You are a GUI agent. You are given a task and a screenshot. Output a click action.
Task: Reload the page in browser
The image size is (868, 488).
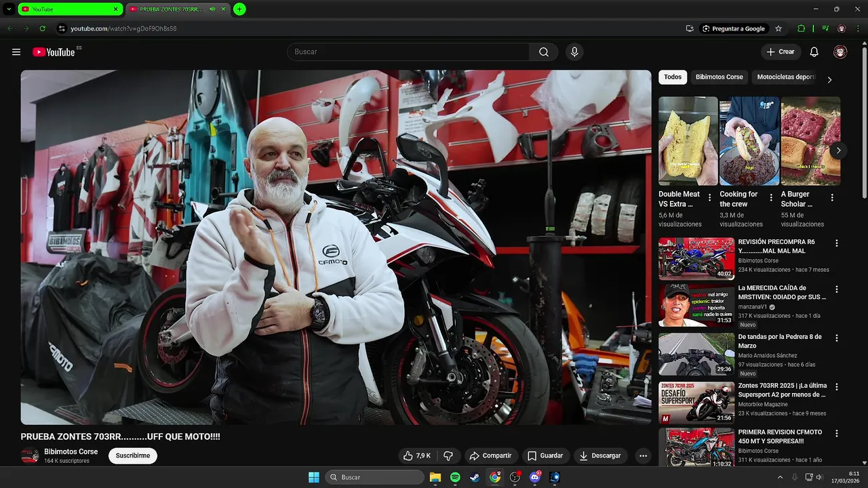point(42,28)
